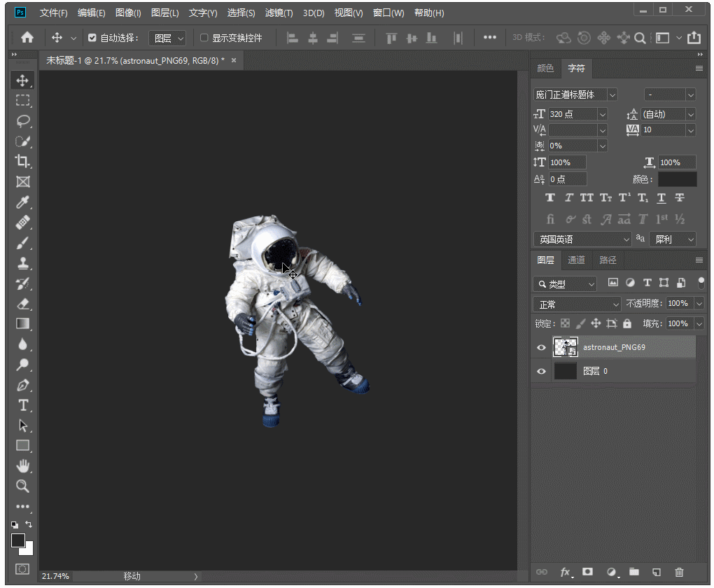The image size is (714, 588).
Task: Expand the 英国英语 language dropdown
Action: click(x=582, y=239)
